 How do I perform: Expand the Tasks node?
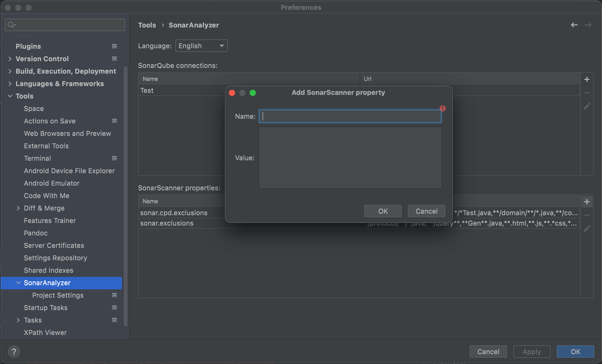click(18, 320)
